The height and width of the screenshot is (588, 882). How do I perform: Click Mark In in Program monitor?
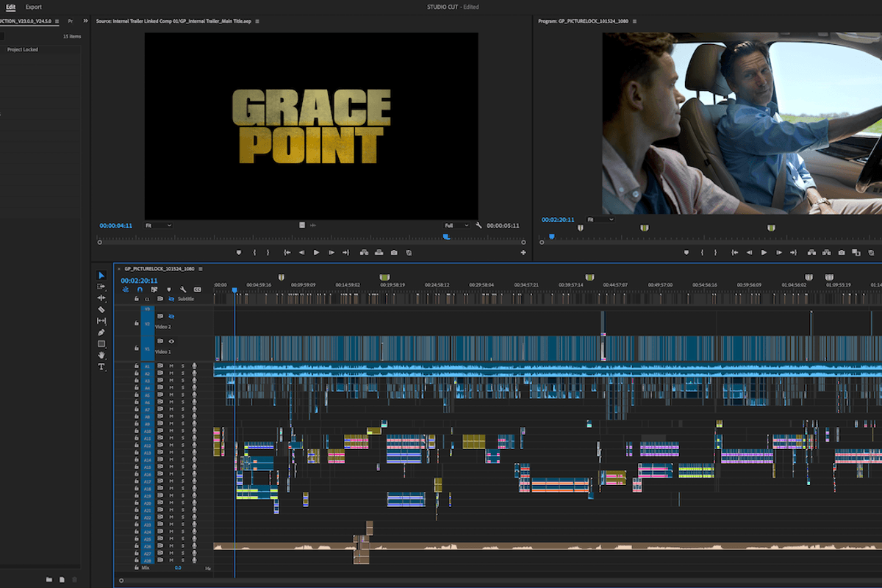click(702, 252)
